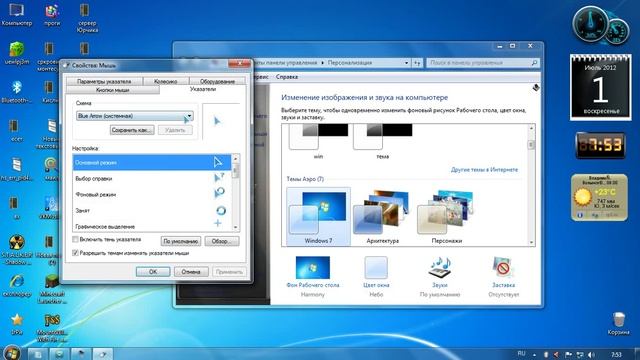The image size is (640, 360).
Task: Click the Обзор browse button
Action: [222, 241]
